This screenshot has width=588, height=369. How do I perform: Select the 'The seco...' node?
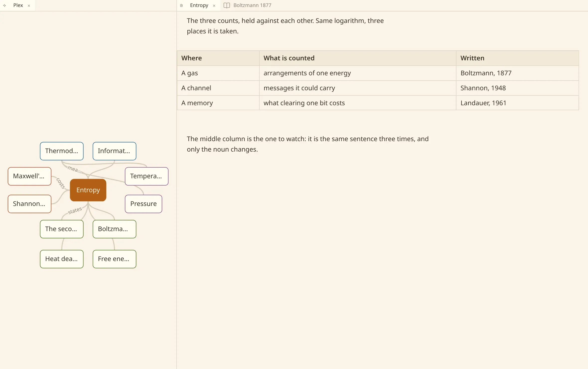[x=62, y=229]
